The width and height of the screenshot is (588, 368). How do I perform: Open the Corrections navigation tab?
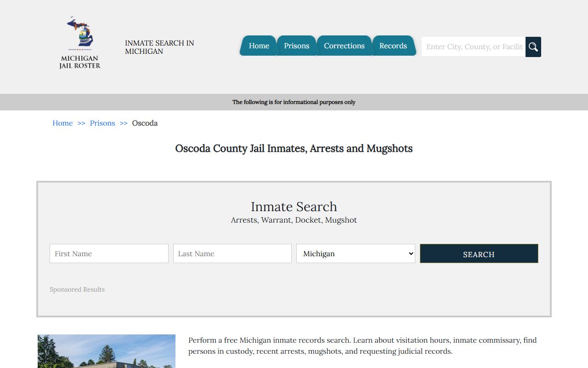(x=344, y=46)
